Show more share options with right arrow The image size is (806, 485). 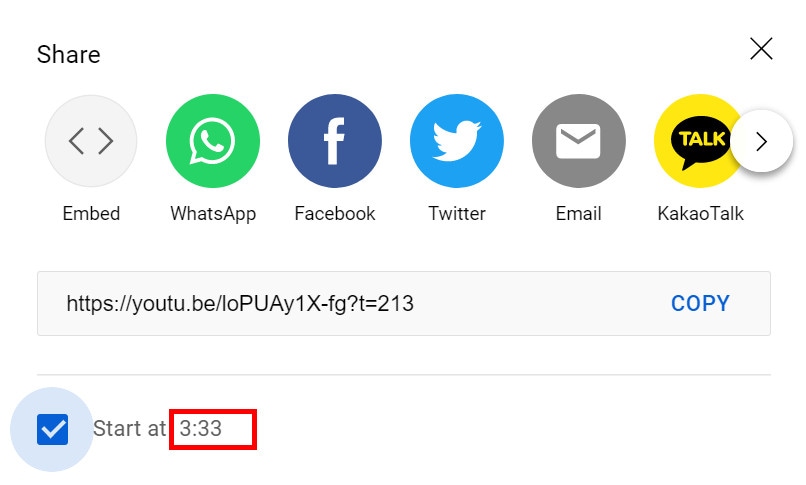click(762, 141)
